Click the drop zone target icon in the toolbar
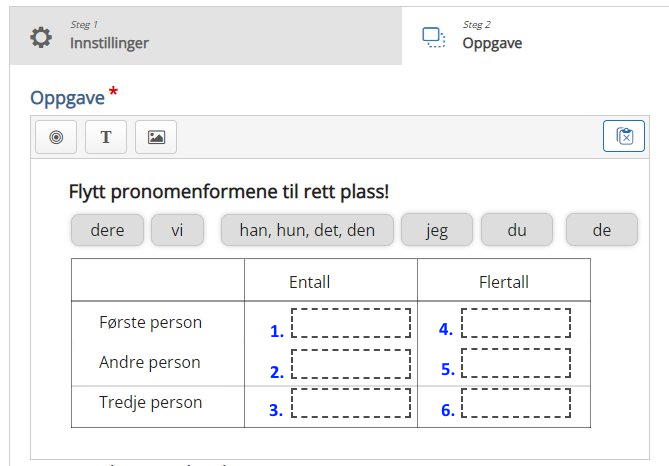 coord(56,137)
